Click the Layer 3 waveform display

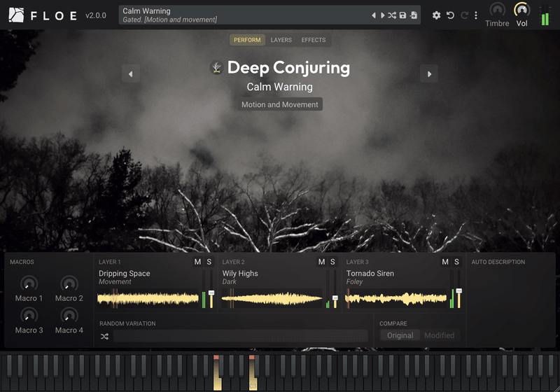click(x=395, y=298)
